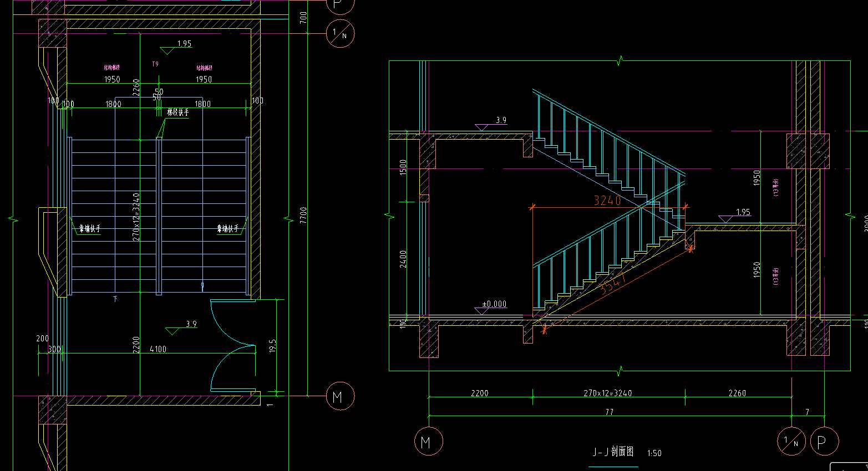868x471 pixels.
Task: Click the 1500 vertical dimension in section
Action: pos(403,167)
